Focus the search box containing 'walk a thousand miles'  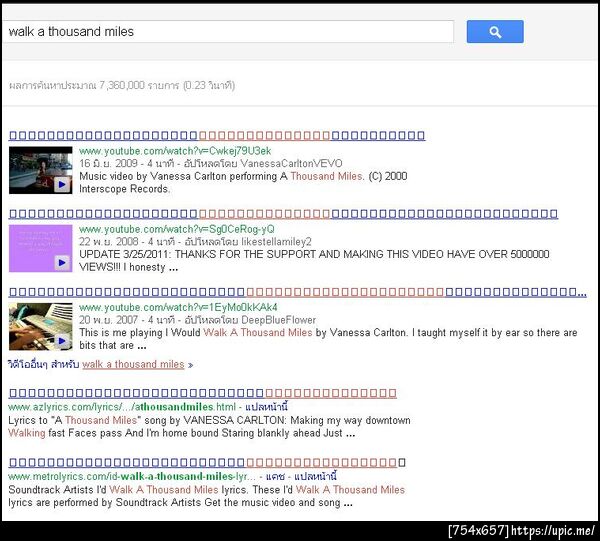point(228,31)
